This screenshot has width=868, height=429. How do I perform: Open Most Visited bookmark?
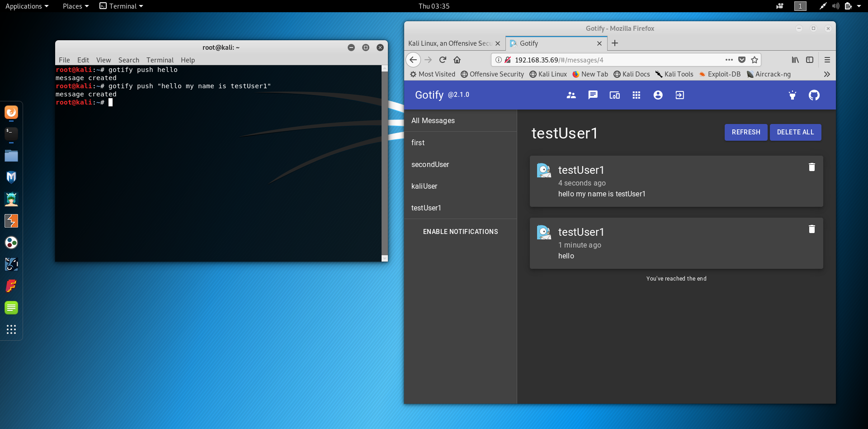click(432, 74)
